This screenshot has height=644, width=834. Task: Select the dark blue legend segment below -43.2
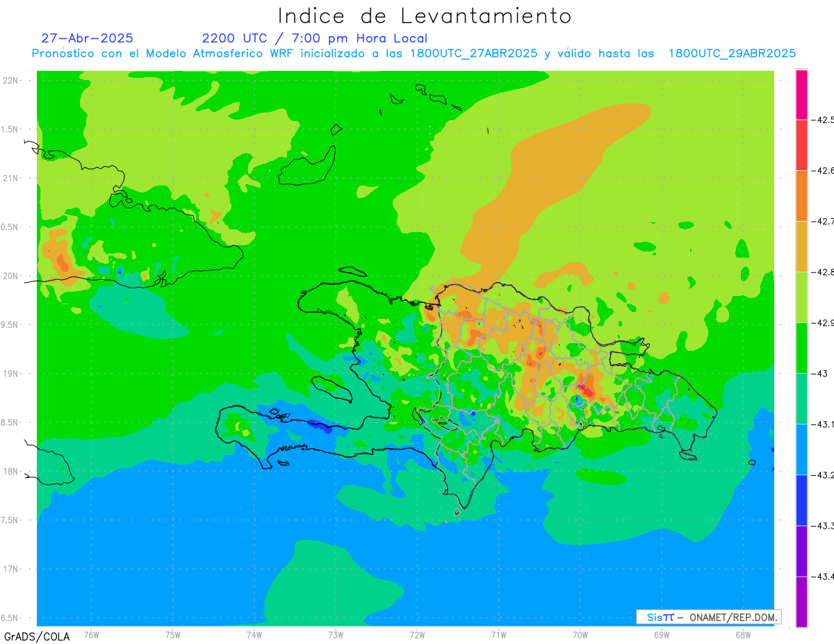tap(801, 499)
